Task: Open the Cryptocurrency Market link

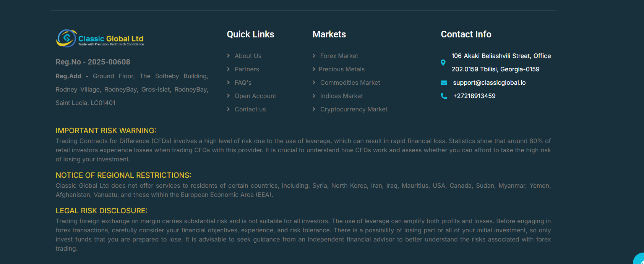Action: coord(354,109)
